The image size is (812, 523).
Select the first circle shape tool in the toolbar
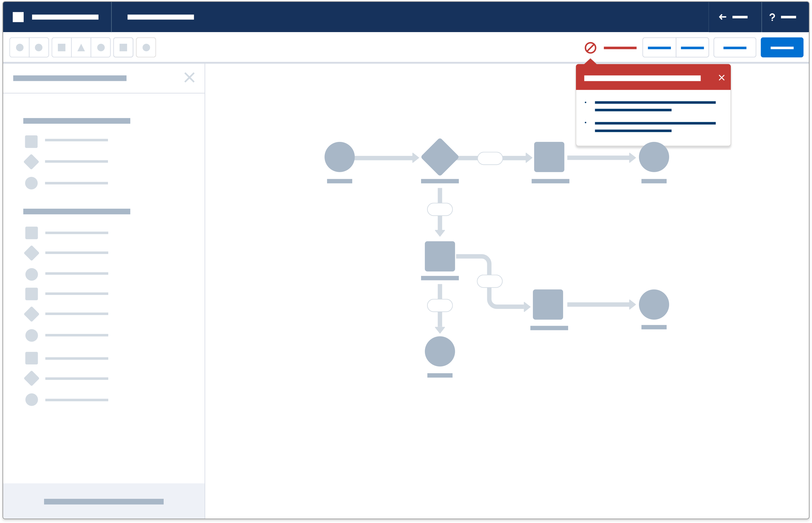[20, 47]
